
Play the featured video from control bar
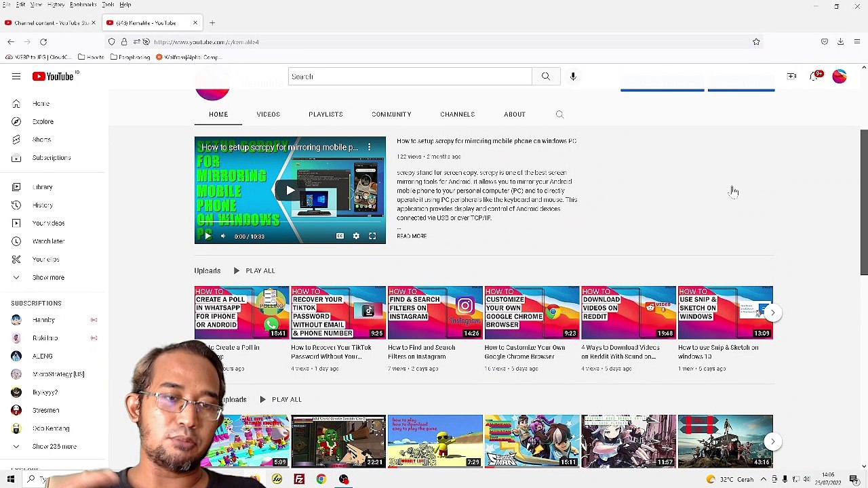[207, 236]
